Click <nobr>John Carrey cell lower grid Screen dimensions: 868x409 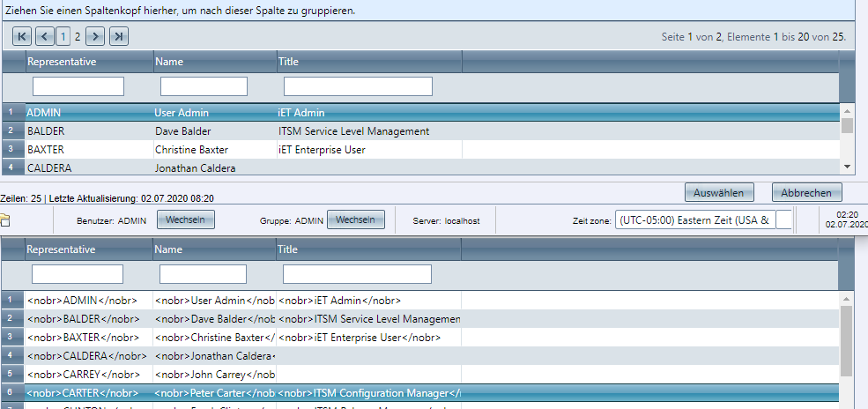(x=214, y=374)
